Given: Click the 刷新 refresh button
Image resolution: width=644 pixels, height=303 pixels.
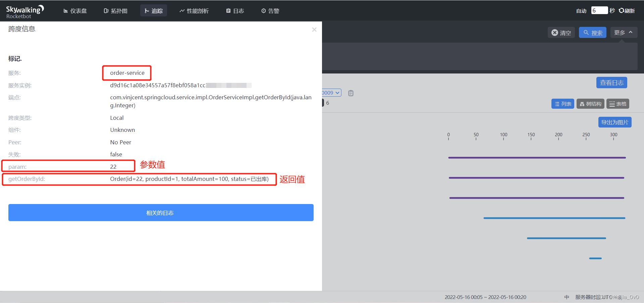Looking at the screenshot, I should click(627, 11).
